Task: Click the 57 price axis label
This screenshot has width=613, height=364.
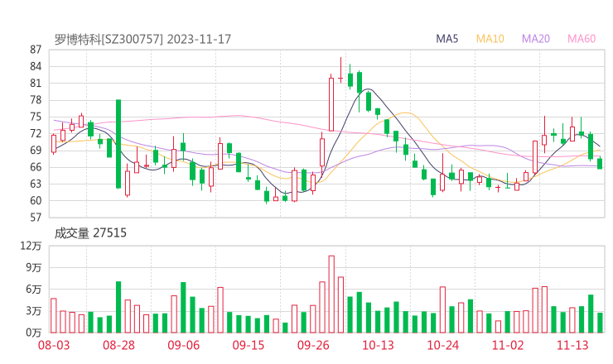Action: [x=36, y=217]
